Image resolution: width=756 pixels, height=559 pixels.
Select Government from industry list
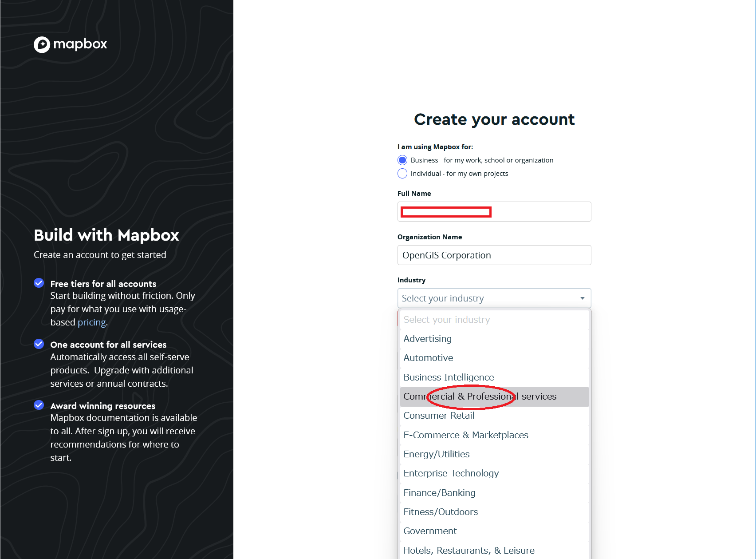coord(430,531)
